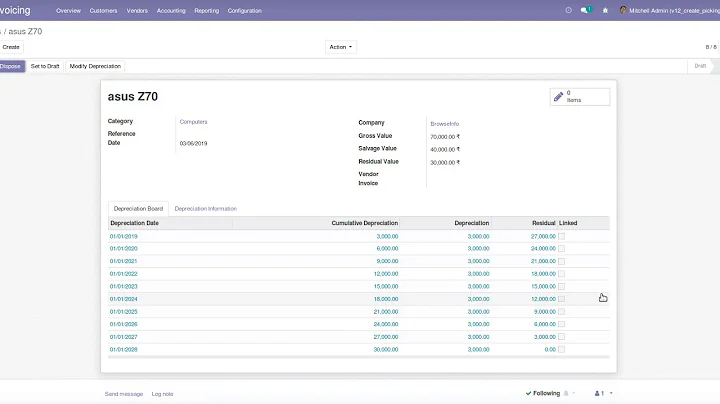This screenshot has width=720, height=404.
Task: Open the Accounting menu
Action: [x=171, y=11]
